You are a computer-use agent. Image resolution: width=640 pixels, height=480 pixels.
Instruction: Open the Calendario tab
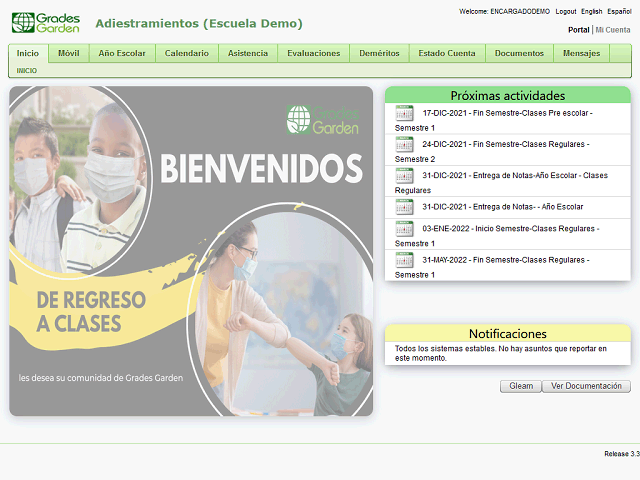tap(187, 53)
